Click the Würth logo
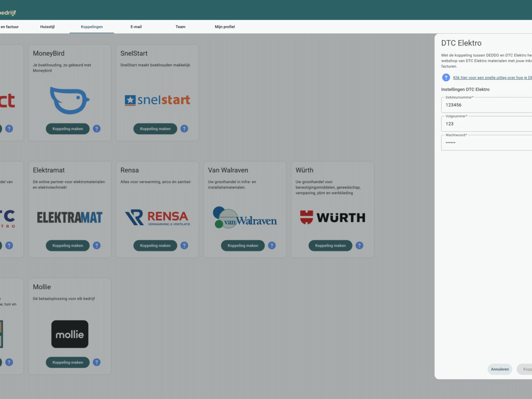This screenshot has width=532, height=399. point(332,217)
